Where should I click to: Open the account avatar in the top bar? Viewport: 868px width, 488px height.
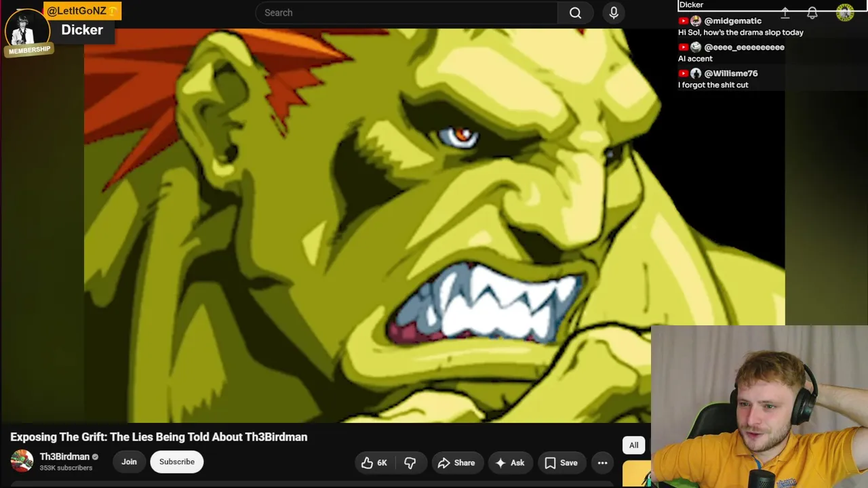845,13
